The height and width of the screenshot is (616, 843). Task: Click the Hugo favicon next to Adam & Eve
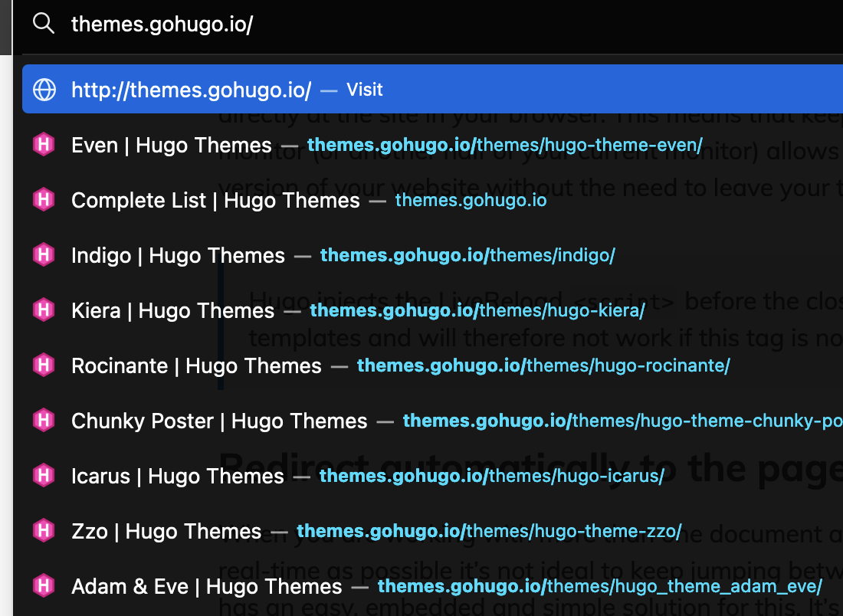coord(44,586)
